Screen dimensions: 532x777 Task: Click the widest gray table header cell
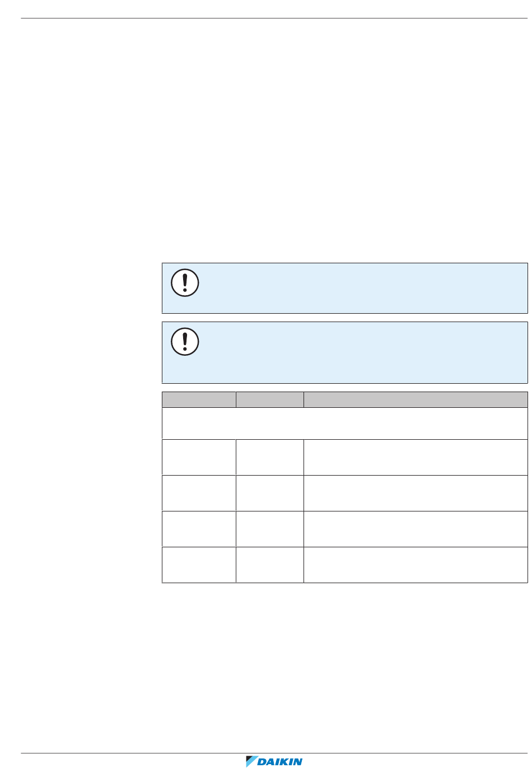click(416, 399)
